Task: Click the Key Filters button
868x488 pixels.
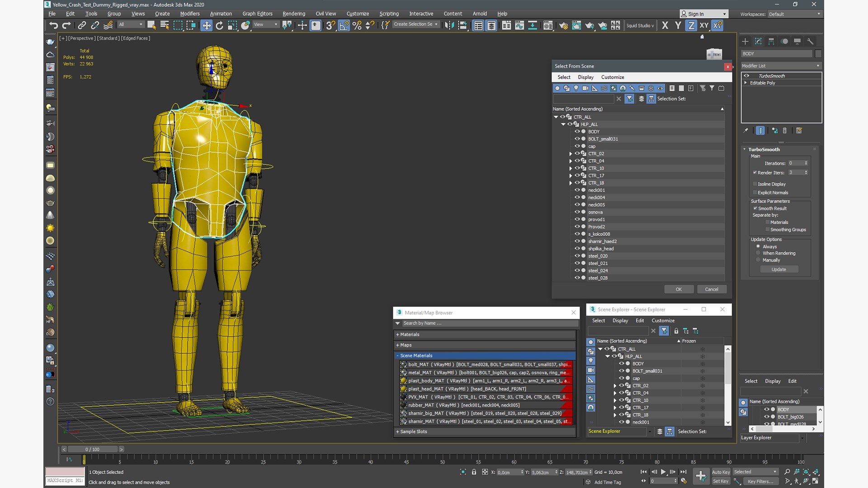Action: point(760,481)
